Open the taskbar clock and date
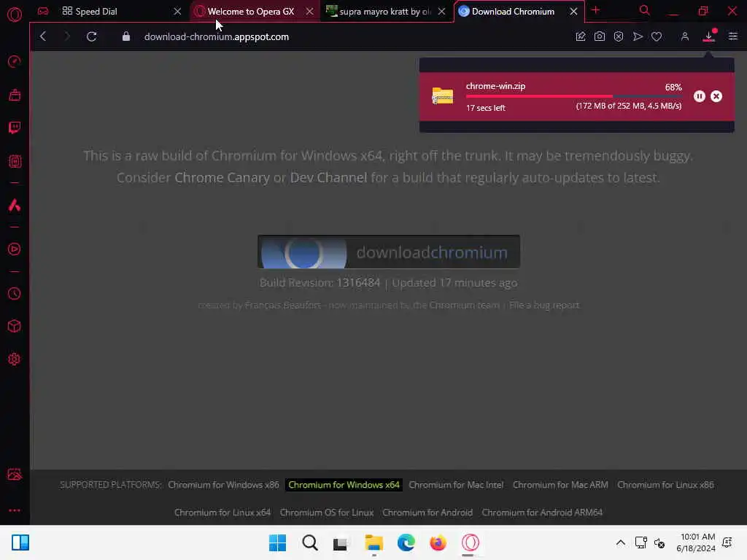This screenshot has width=747, height=560. [x=695, y=542]
